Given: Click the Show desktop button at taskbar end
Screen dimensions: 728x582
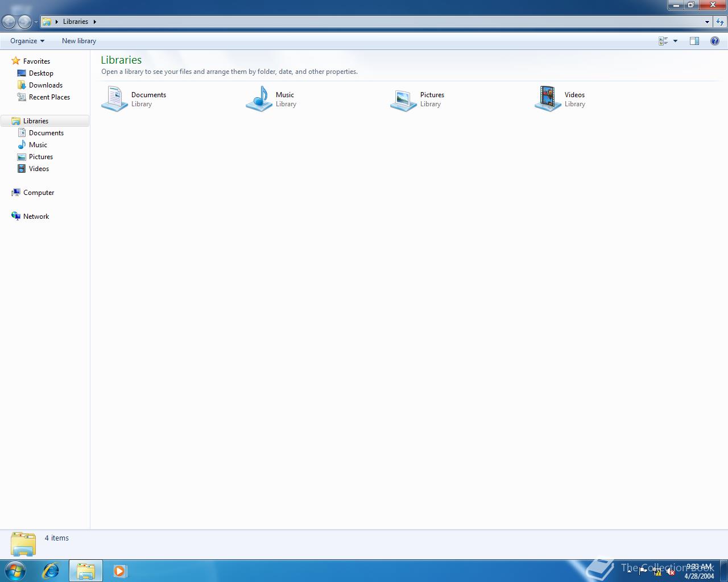Looking at the screenshot, I should point(723,571).
